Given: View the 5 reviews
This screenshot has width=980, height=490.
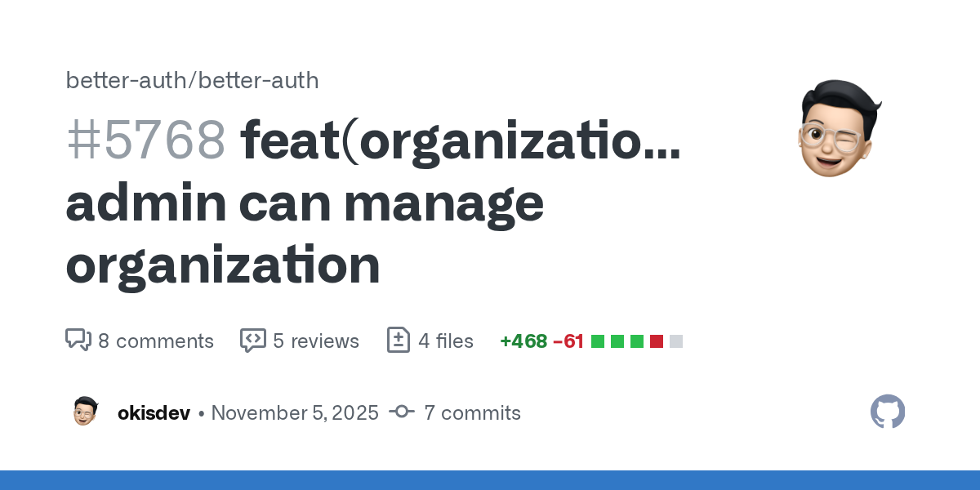Looking at the screenshot, I should pyautogui.click(x=316, y=341).
